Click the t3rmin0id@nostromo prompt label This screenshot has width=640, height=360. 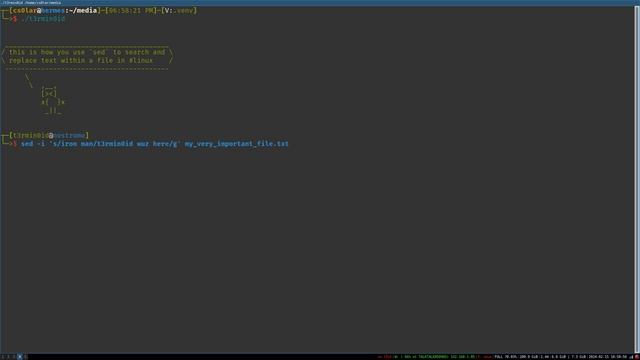[x=49, y=135]
